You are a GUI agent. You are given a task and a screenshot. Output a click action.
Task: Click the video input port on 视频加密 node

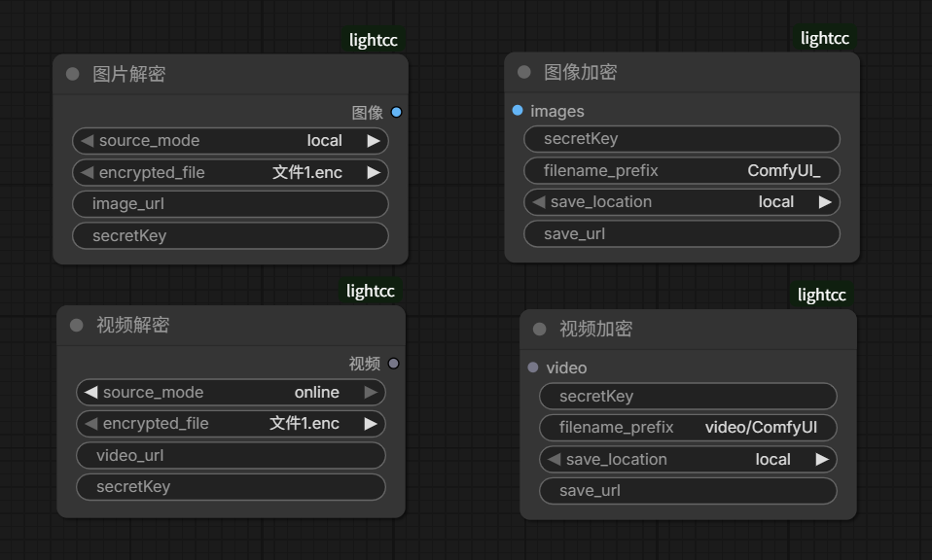click(533, 367)
